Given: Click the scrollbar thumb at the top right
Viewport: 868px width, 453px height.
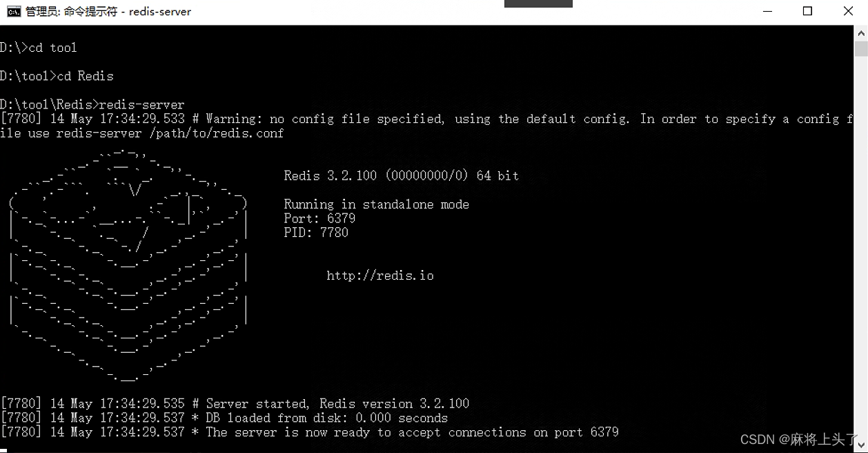Looking at the screenshot, I should click(861, 48).
